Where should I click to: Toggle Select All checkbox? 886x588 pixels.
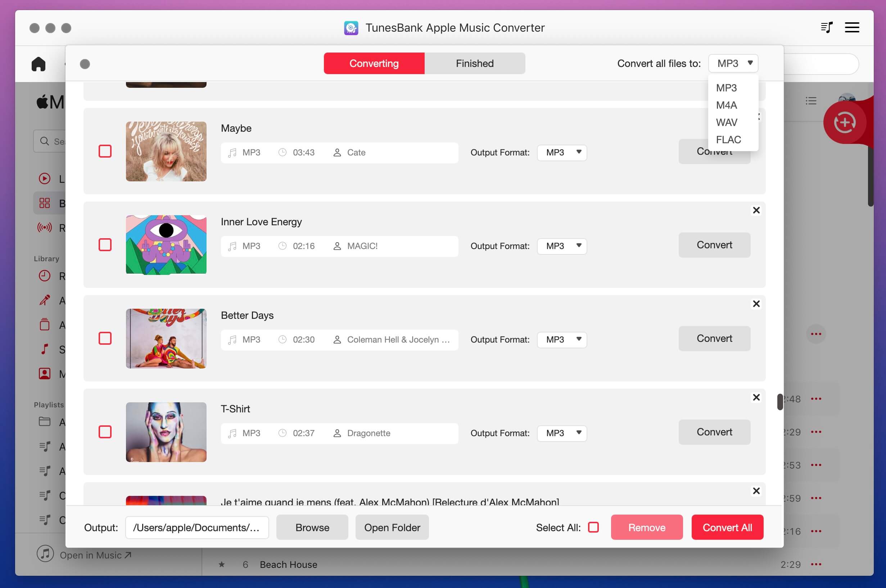[593, 527]
